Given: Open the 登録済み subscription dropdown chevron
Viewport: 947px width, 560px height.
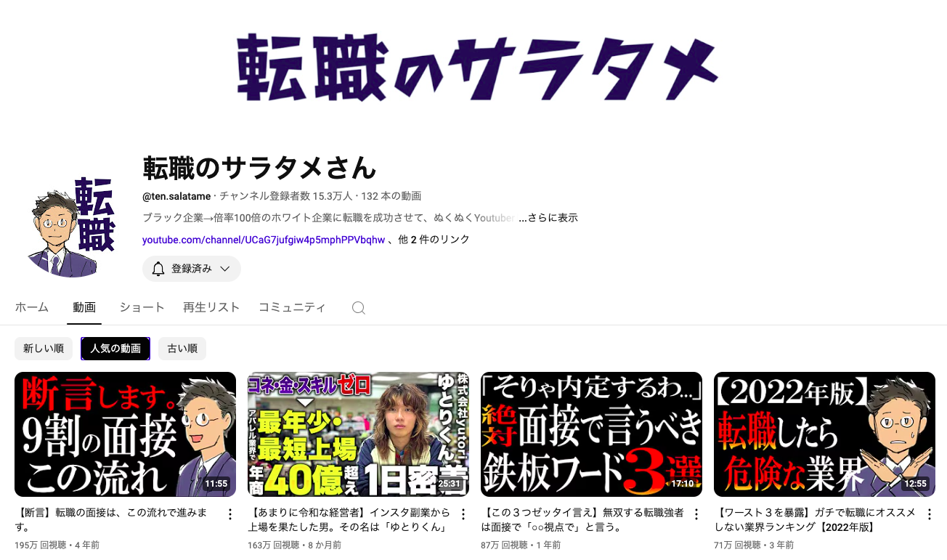Looking at the screenshot, I should (x=224, y=269).
